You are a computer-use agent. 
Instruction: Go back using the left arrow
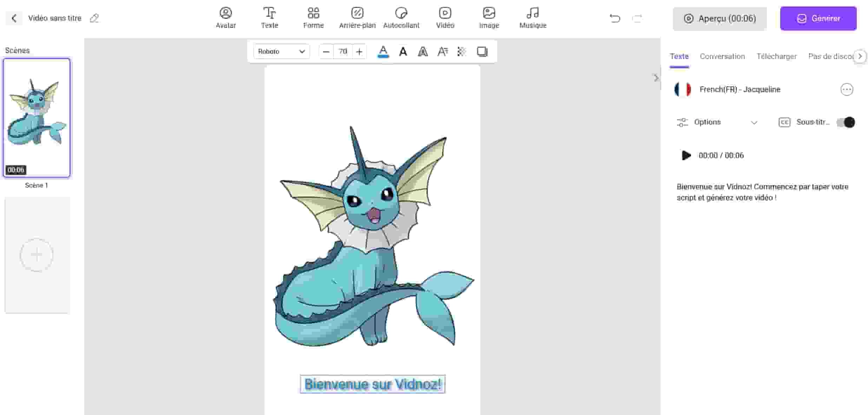tap(14, 18)
